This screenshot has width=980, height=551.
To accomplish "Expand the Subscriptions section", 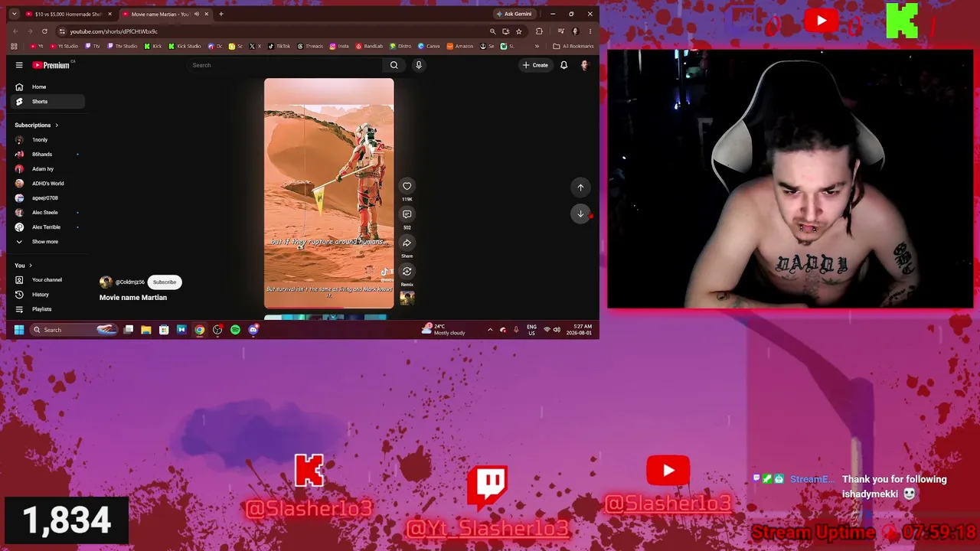I will (36, 125).
